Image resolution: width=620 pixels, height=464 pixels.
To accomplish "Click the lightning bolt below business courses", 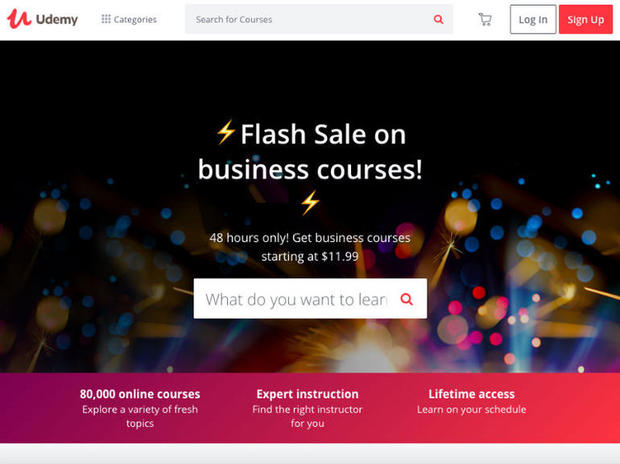I will [x=310, y=203].
